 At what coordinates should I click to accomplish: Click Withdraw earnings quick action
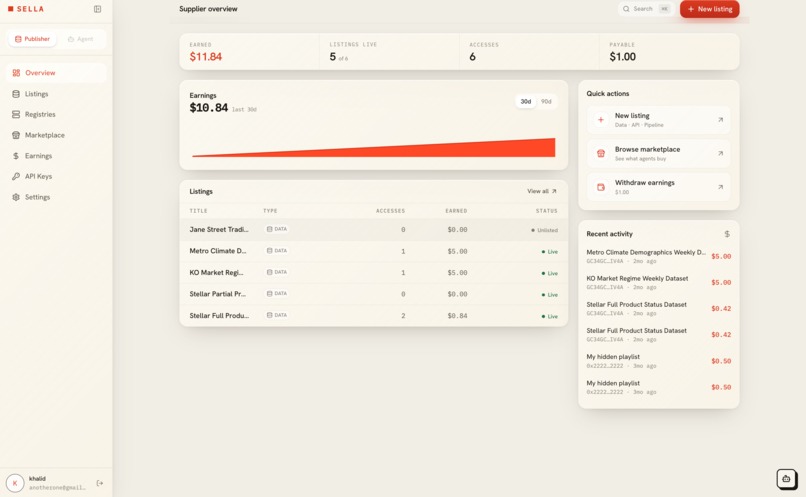(658, 187)
